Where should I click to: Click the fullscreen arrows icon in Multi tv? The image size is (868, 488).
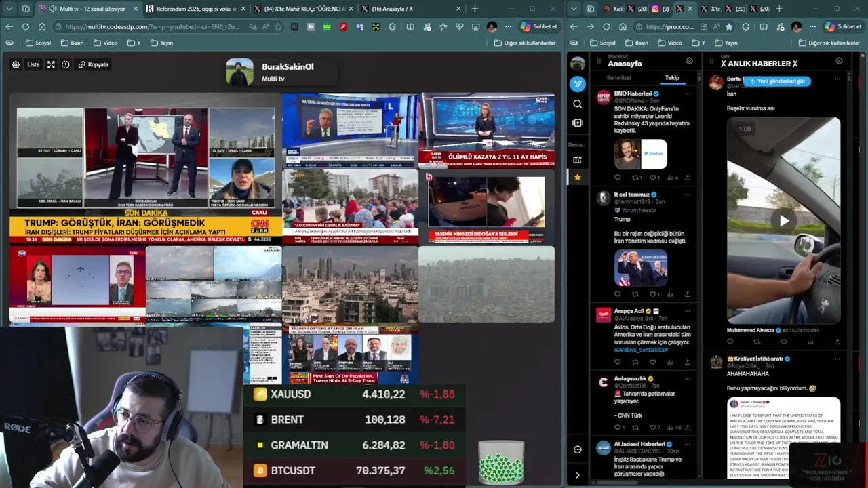tap(51, 64)
